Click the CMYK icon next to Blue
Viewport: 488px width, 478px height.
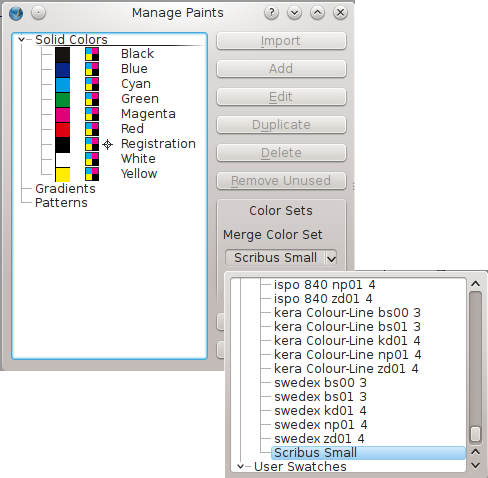(92, 69)
